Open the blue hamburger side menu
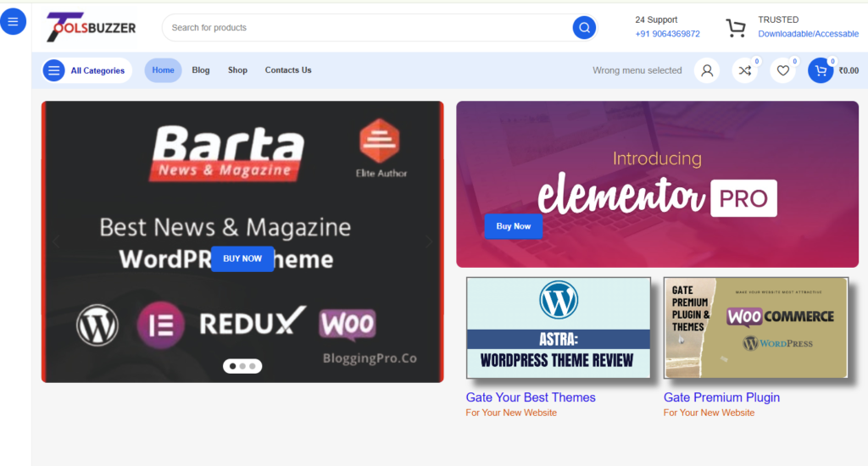 (x=13, y=21)
